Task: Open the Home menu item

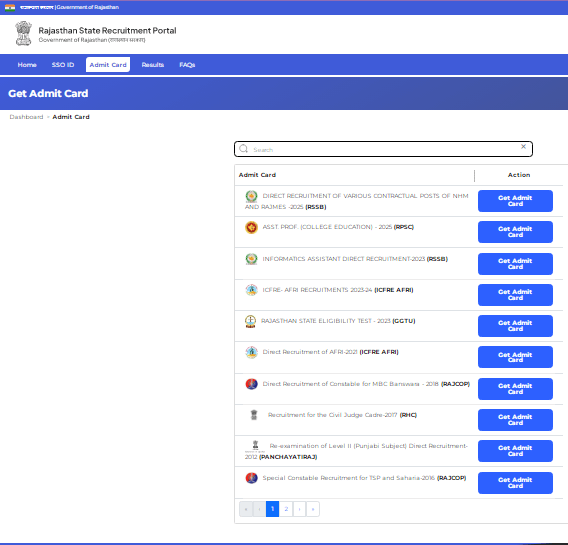Action: click(x=27, y=65)
